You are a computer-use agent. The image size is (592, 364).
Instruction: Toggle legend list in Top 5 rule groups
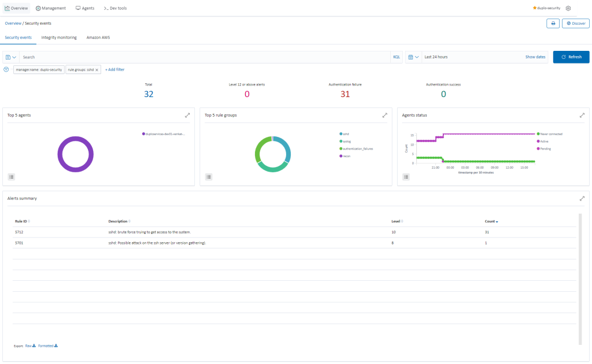click(209, 177)
